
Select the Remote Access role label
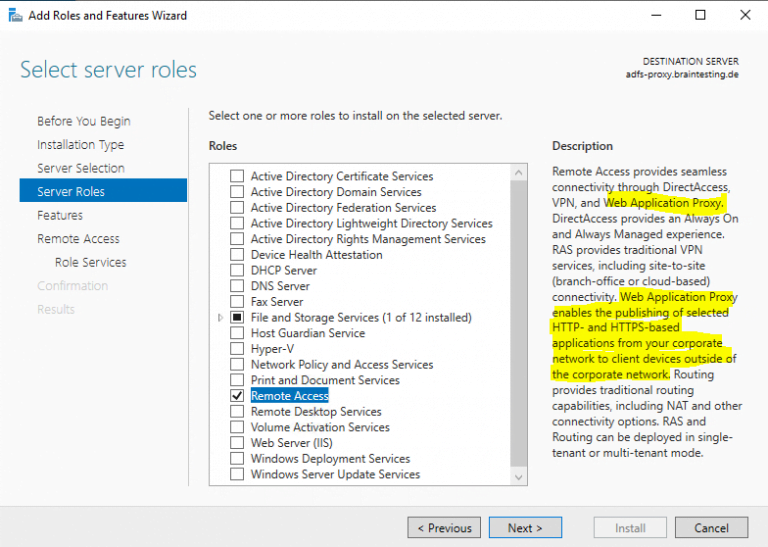click(x=289, y=396)
